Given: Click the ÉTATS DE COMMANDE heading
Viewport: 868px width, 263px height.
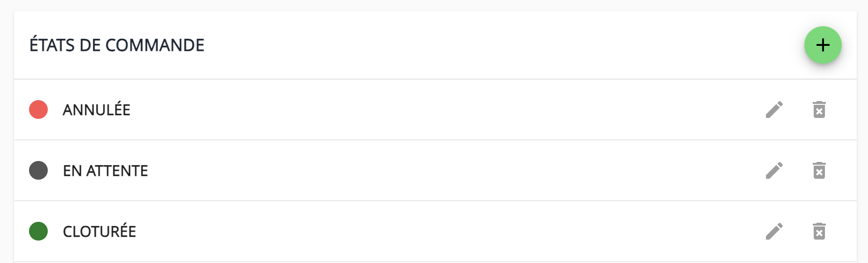Looking at the screenshot, I should pos(117,45).
